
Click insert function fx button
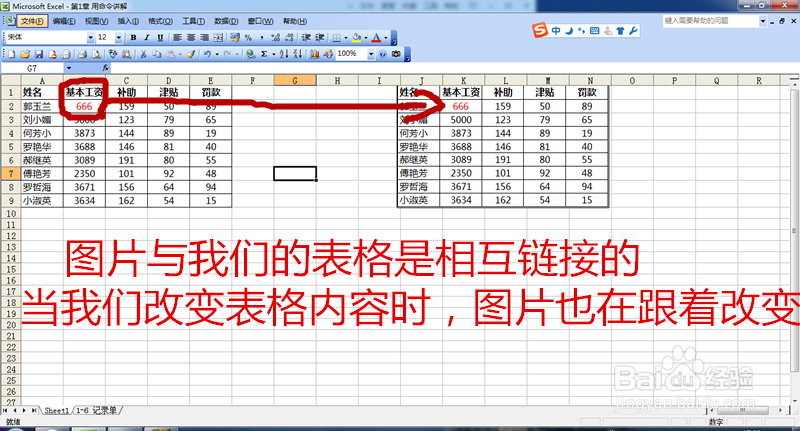coord(106,68)
